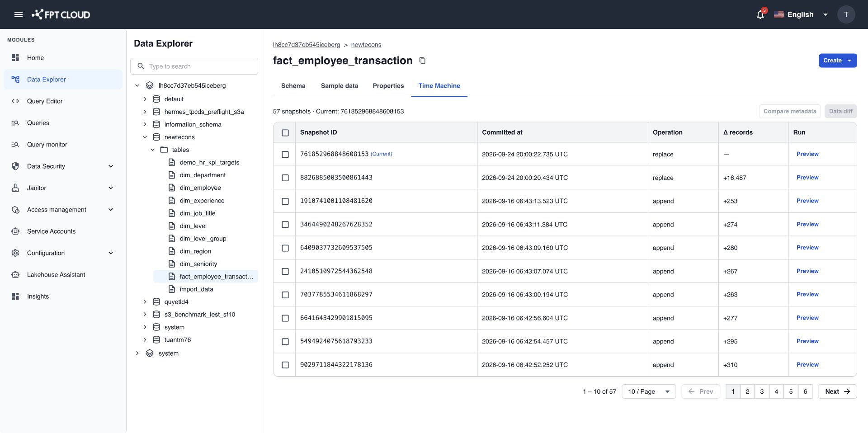The height and width of the screenshot is (433, 868).
Task: Go to page 3 of snapshots
Action: 762,391
